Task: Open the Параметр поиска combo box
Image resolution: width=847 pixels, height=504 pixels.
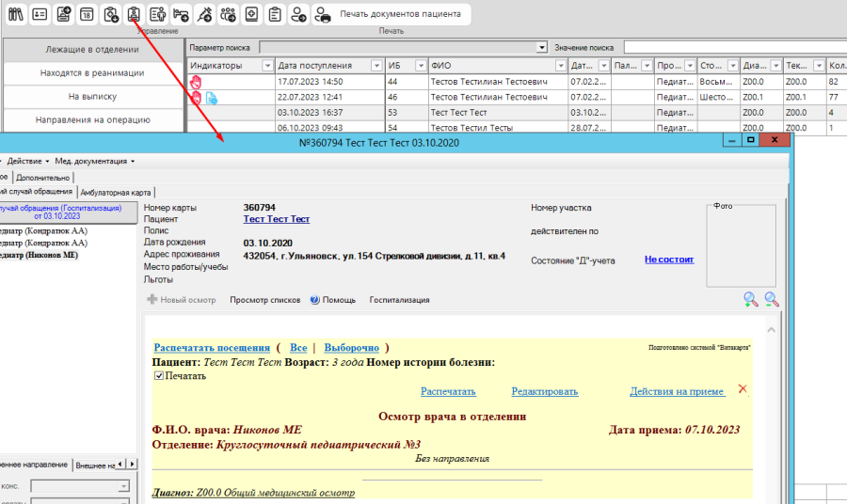Action: tap(403, 48)
